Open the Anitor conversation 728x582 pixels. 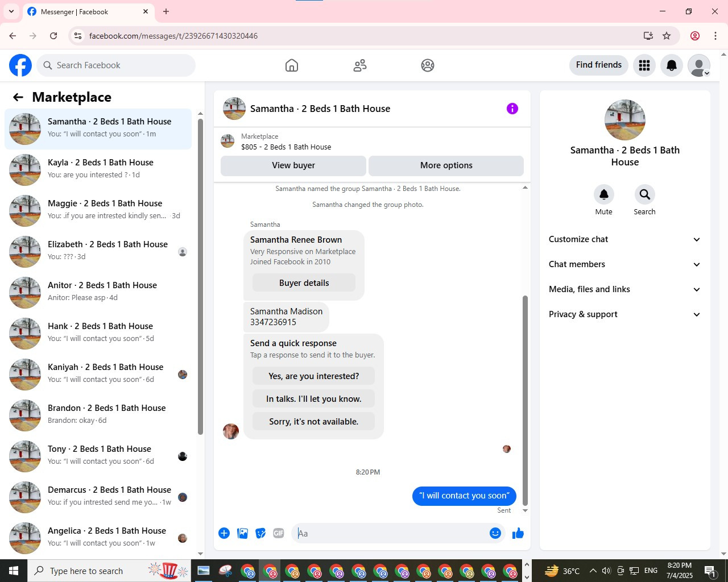pyautogui.click(x=98, y=292)
